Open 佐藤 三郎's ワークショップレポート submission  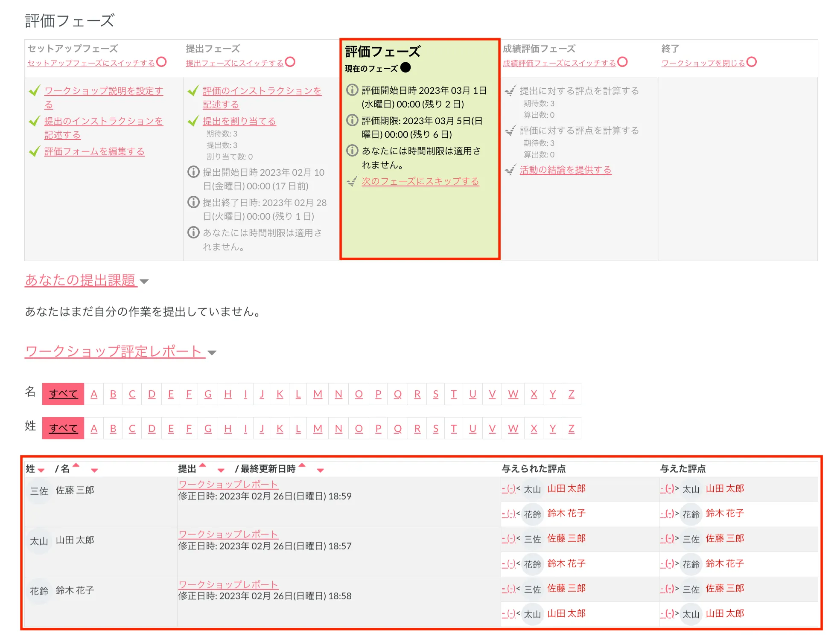click(228, 484)
